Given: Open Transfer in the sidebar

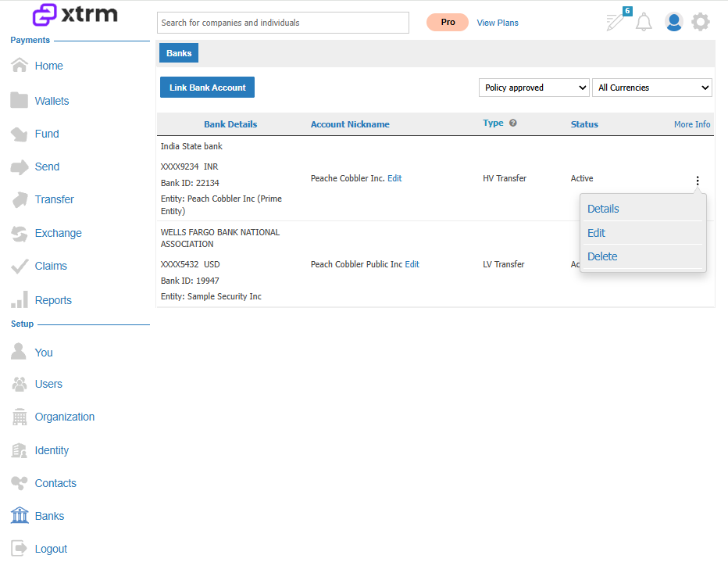Looking at the screenshot, I should click(55, 200).
